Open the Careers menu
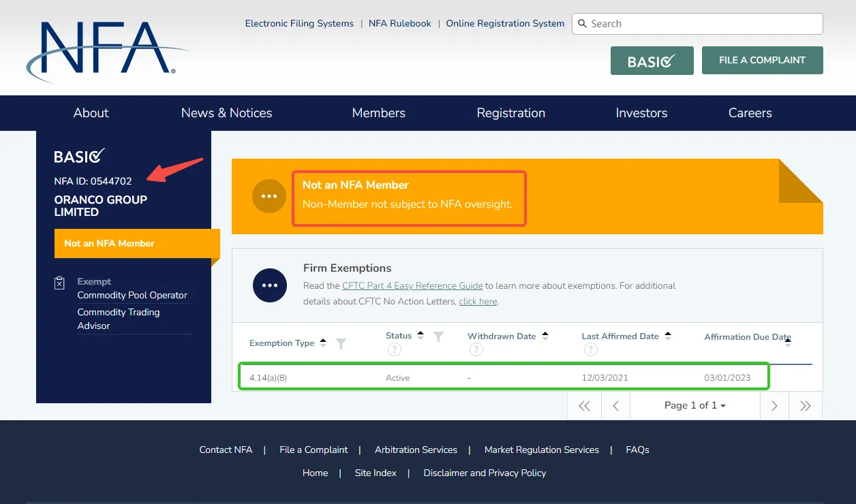The width and height of the screenshot is (856, 504). pos(750,113)
